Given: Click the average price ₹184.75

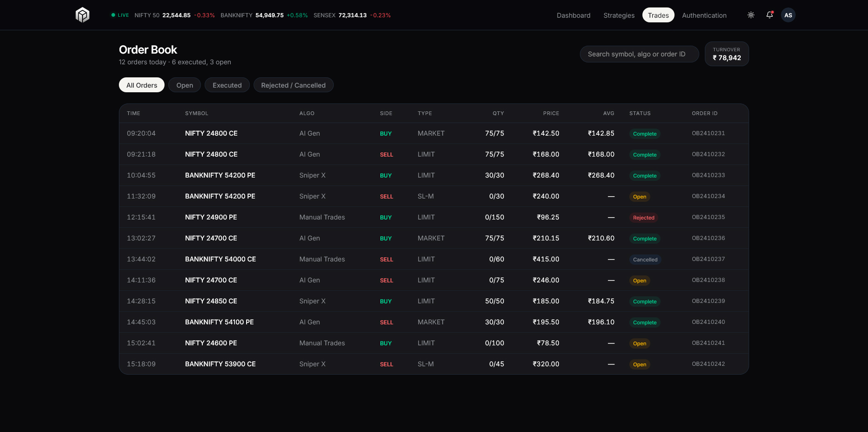Looking at the screenshot, I should click(601, 301).
